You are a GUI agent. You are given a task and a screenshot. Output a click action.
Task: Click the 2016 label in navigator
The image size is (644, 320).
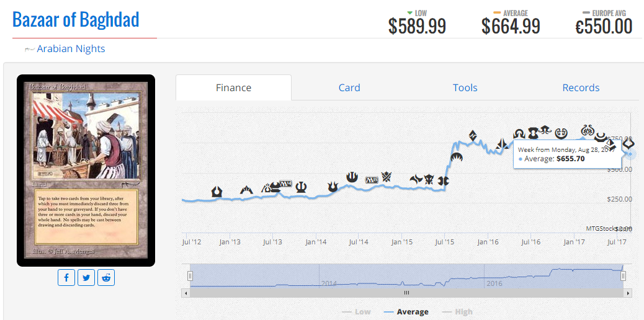pyautogui.click(x=494, y=283)
